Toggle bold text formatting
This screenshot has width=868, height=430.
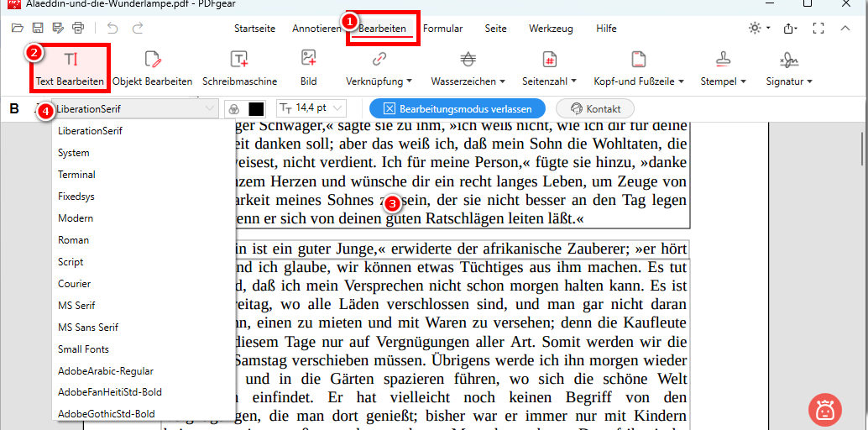(14, 108)
